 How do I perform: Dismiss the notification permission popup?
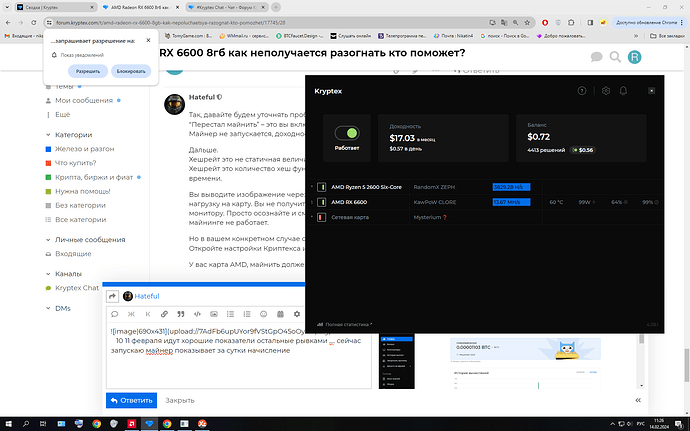[148, 41]
